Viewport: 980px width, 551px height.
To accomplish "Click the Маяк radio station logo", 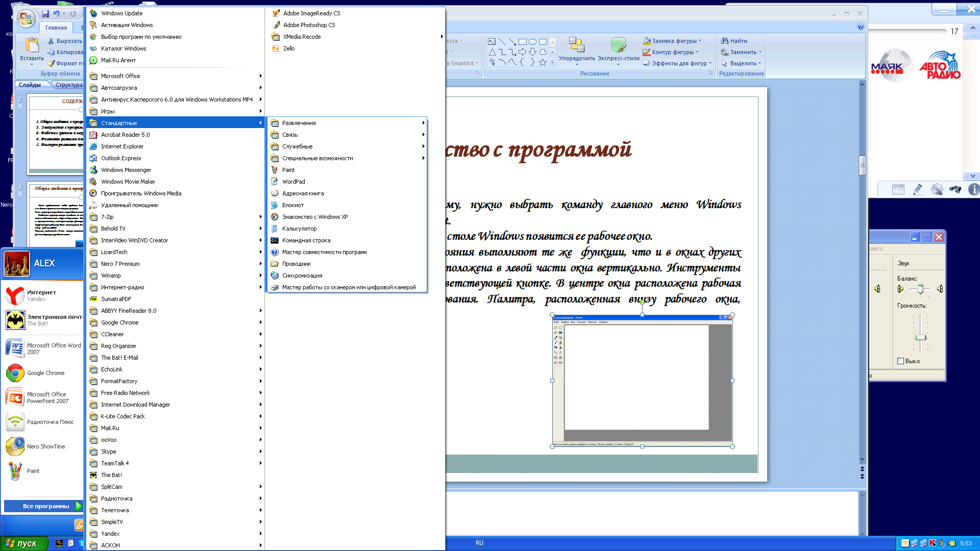I will 890,66.
